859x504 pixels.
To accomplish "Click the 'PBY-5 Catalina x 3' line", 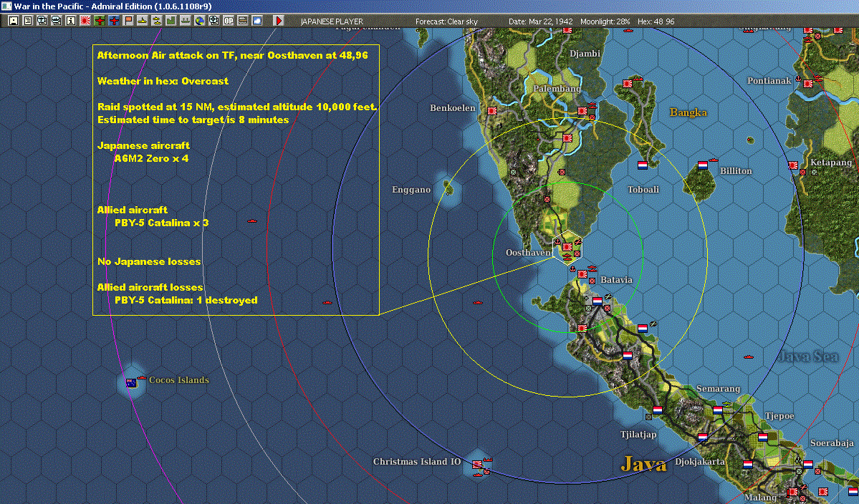I will pyautogui.click(x=162, y=223).
